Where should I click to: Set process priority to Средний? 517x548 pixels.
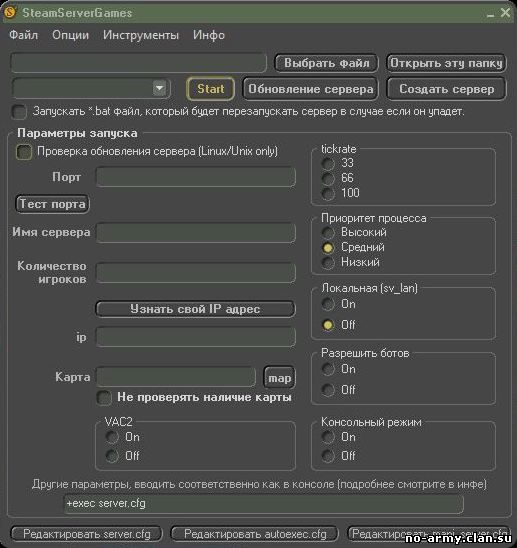click(x=328, y=247)
